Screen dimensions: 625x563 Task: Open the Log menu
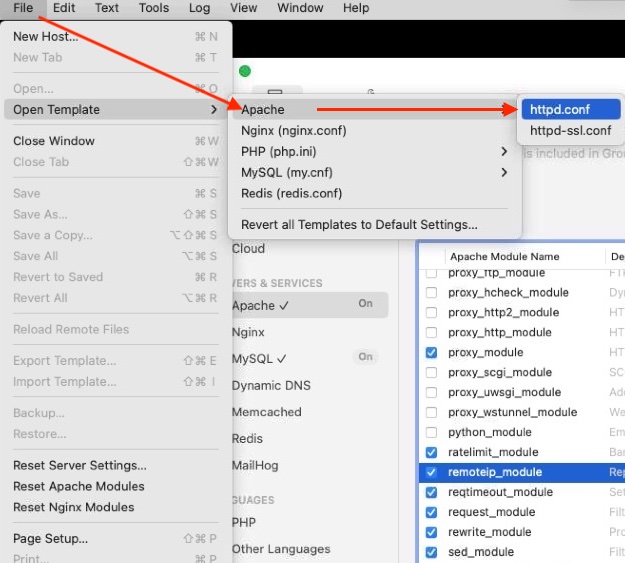199,8
